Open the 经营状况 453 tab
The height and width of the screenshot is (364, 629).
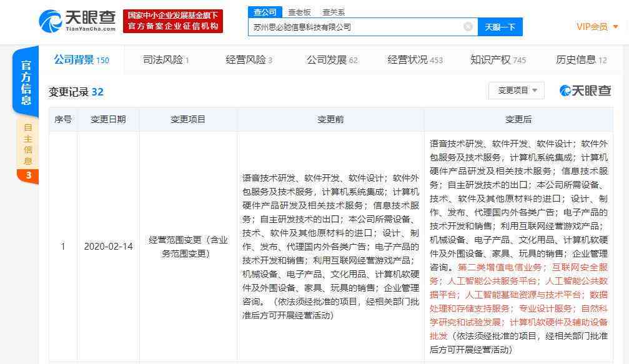pos(415,60)
